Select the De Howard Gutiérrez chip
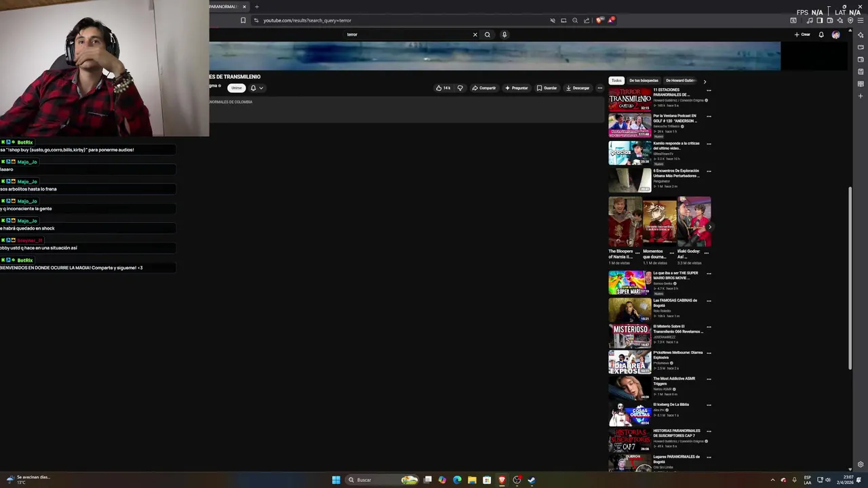This screenshot has height=488, width=868. pyautogui.click(x=680, y=81)
